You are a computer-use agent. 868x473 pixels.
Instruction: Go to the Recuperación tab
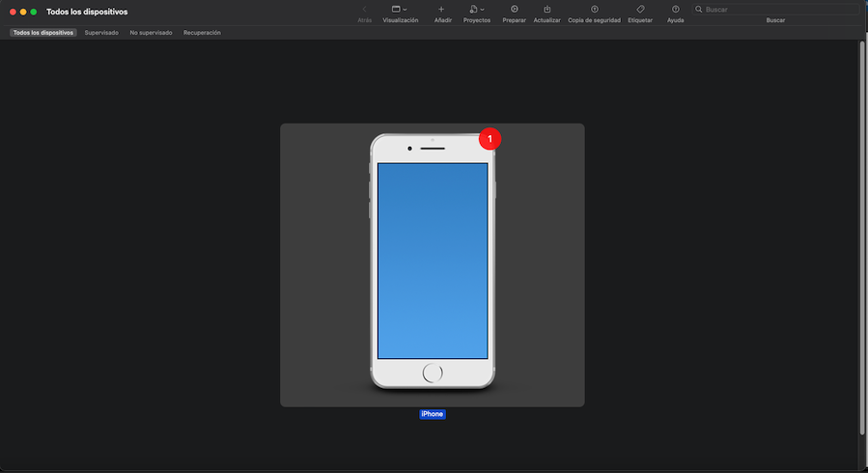[x=202, y=32]
